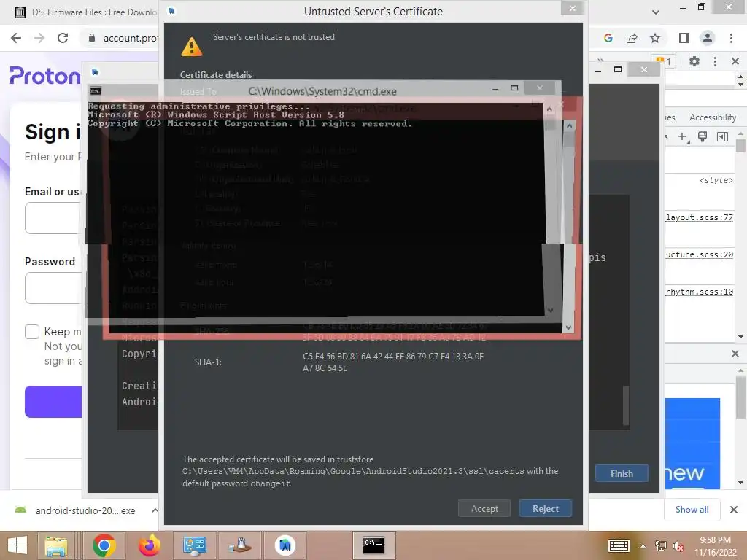Image resolution: width=747 pixels, height=560 pixels.
Task: Minimize the cmd.exe window
Action: click(x=495, y=88)
